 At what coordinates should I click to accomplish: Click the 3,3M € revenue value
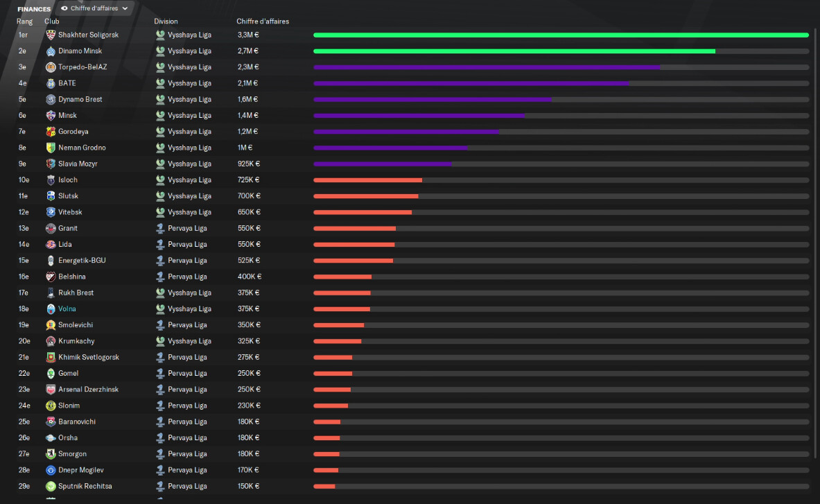tap(248, 35)
